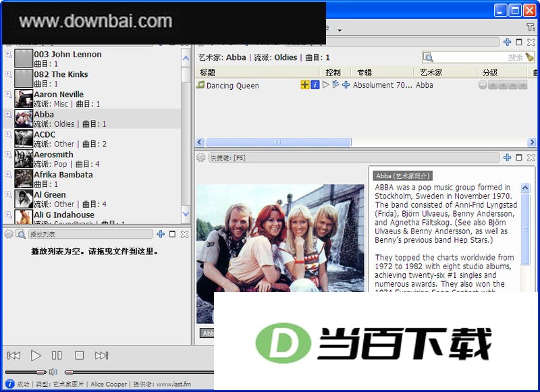
Task: Select Aerosmith in the artist list
Action: [92, 159]
